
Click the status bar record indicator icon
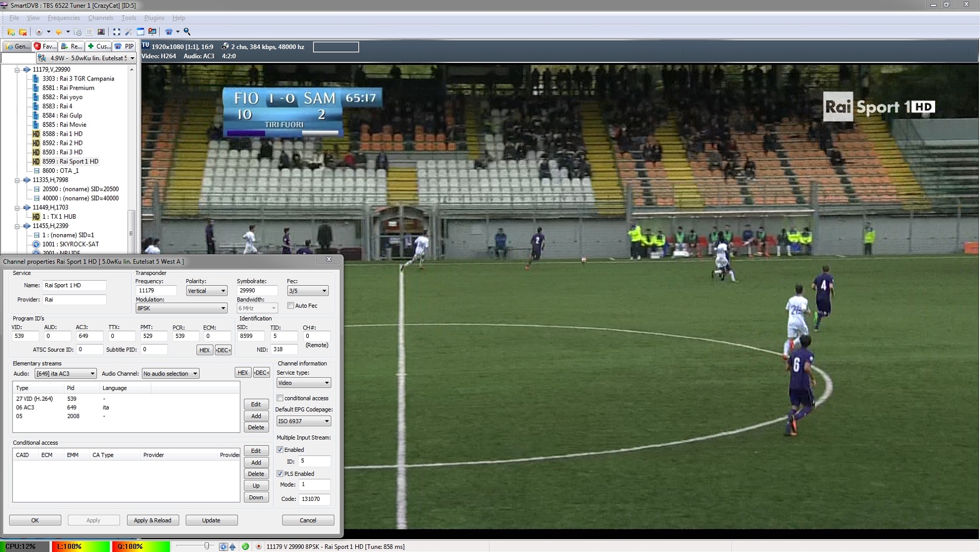259,546
